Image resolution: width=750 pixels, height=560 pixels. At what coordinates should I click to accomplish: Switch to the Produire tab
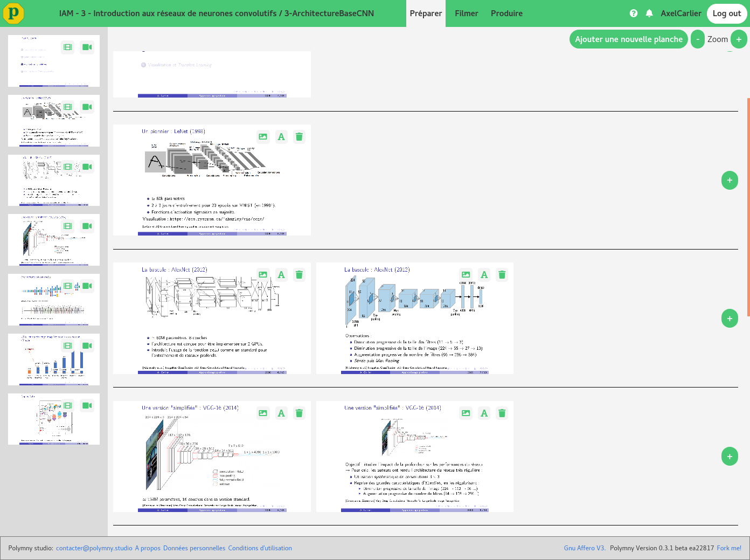506,13
